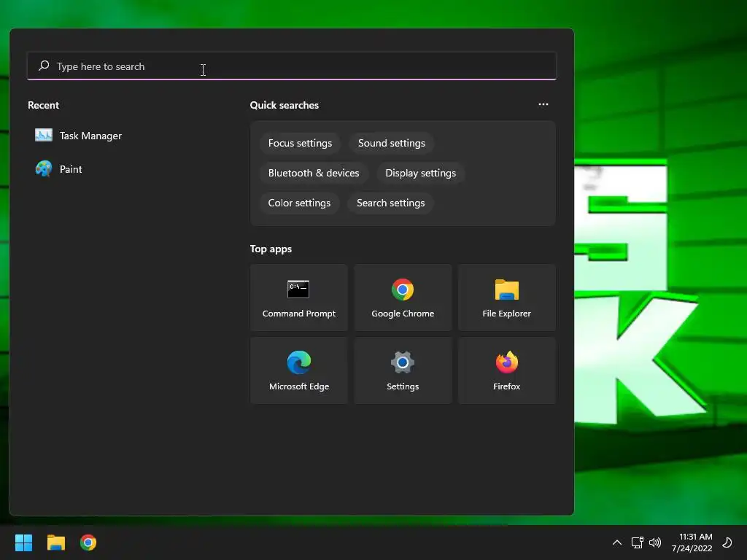Open Command Prompt from Top apps
Viewport: 747px width, 560px height.
[x=298, y=297]
